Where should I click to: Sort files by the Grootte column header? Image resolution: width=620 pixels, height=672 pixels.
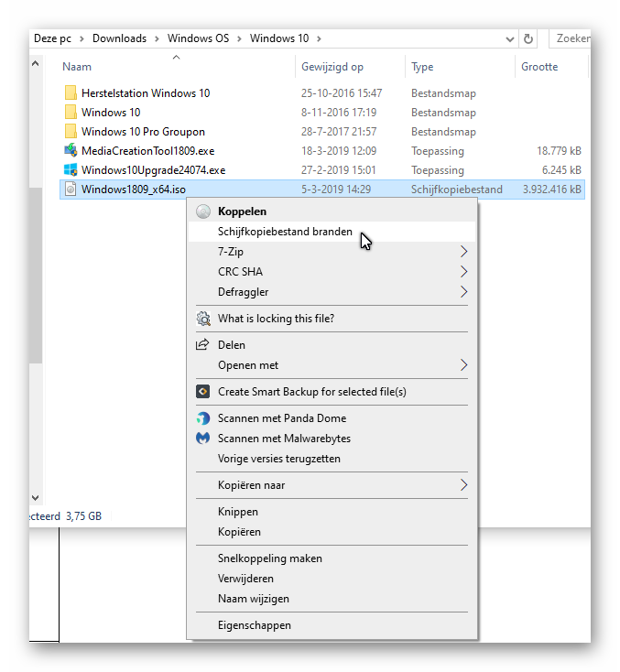(539, 67)
